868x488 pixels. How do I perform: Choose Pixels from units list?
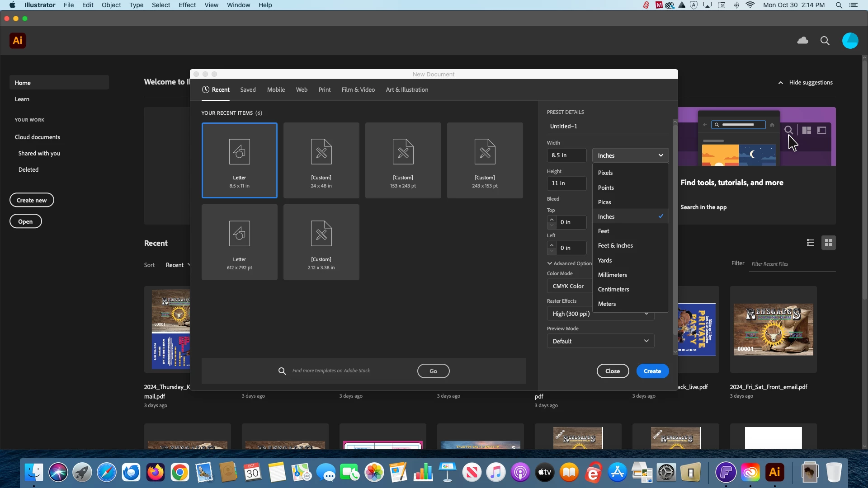pyautogui.click(x=605, y=173)
